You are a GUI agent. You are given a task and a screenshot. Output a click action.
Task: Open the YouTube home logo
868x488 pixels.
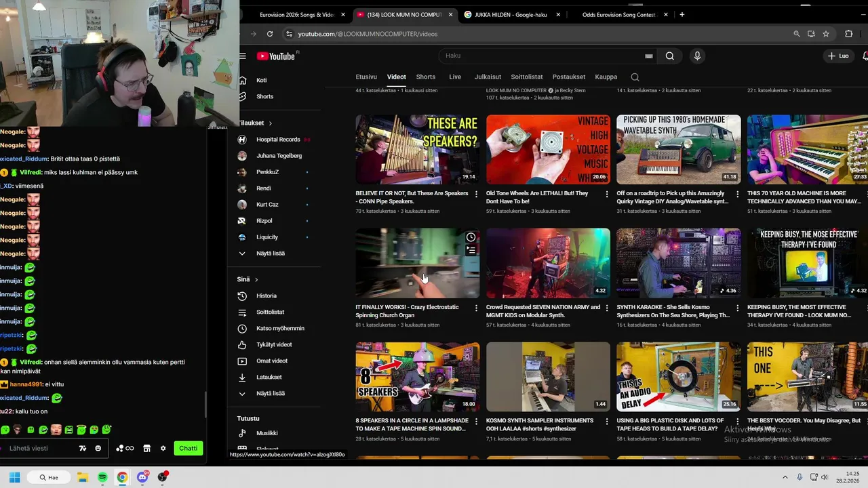click(275, 56)
